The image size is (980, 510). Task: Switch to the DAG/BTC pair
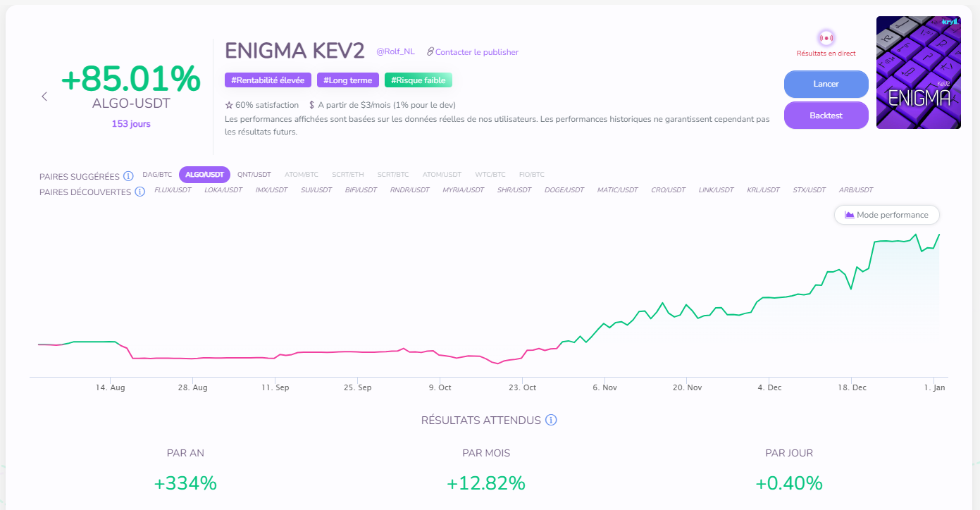click(x=157, y=174)
